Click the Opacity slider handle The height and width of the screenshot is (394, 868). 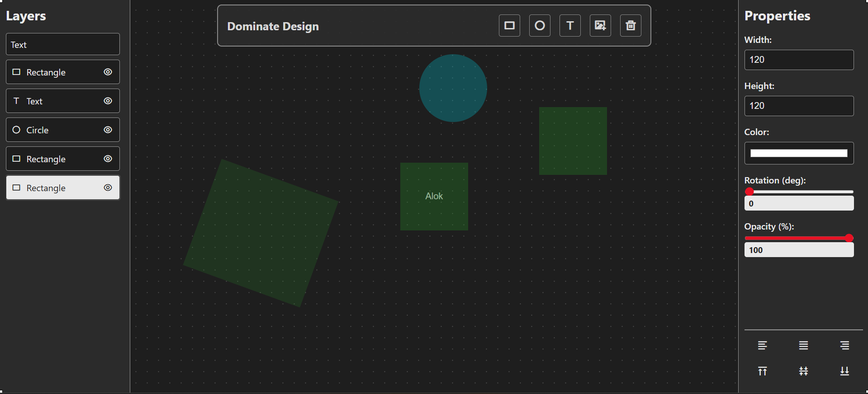point(849,238)
